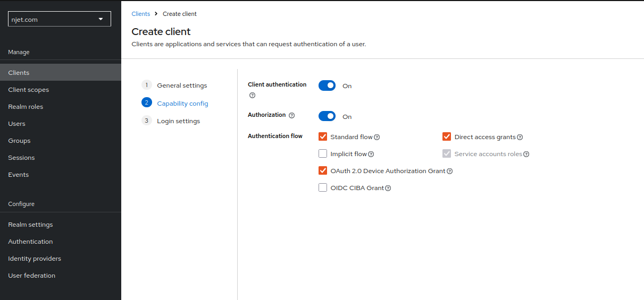Disable the Authorization toggle switch
Screen dimensions: 644x300
(327, 116)
